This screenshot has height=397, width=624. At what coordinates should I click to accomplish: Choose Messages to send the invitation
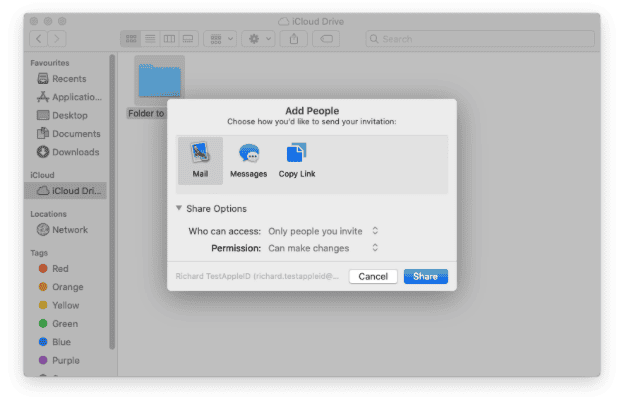(248, 161)
